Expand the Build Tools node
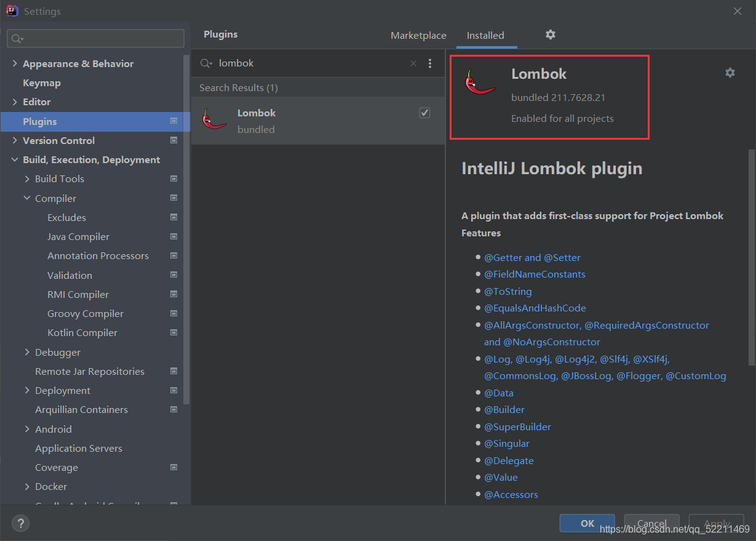Image resolution: width=756 pixels, height=541 pixels. [27, 179]
